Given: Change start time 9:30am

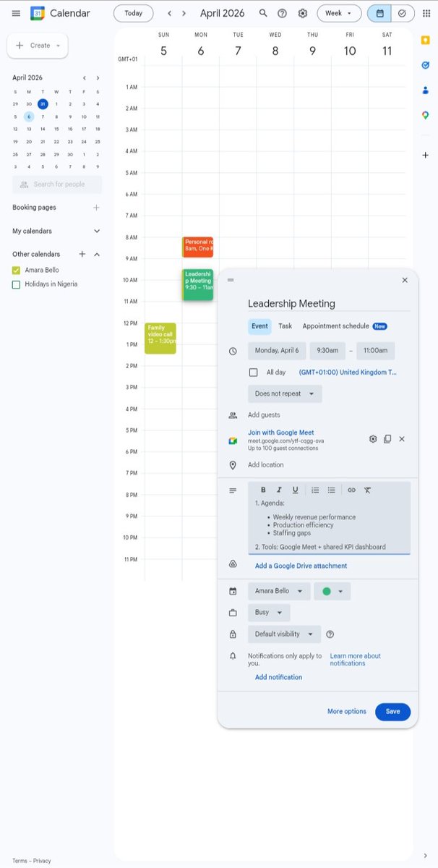Looking at the screenshot, I should 327,351.
